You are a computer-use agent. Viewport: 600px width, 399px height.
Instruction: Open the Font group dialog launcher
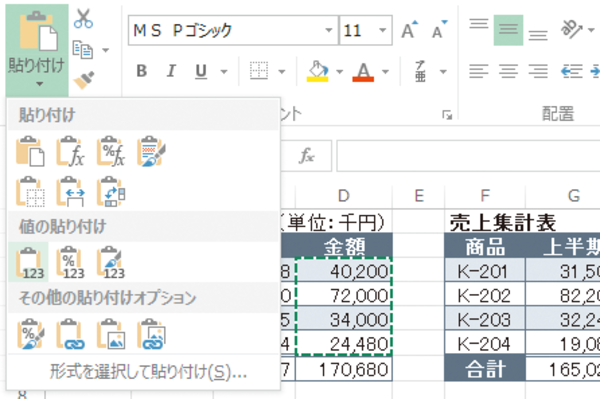(x=447, y=115)
